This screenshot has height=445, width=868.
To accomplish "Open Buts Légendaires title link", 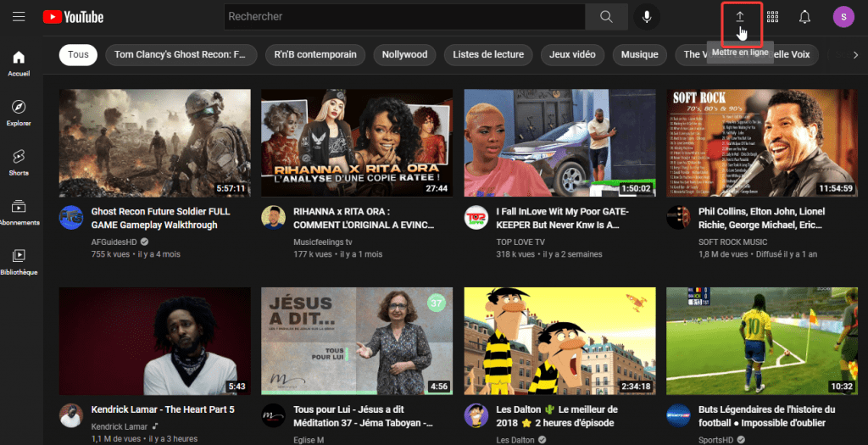I will (x=766, y=416).
